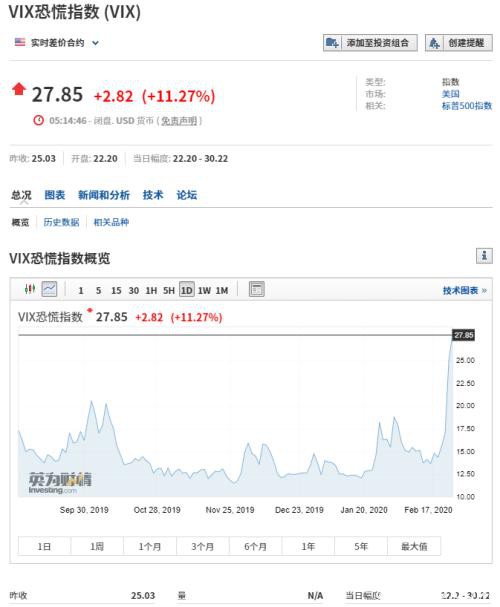Open the 美国 market link

(x=450, y=94)
